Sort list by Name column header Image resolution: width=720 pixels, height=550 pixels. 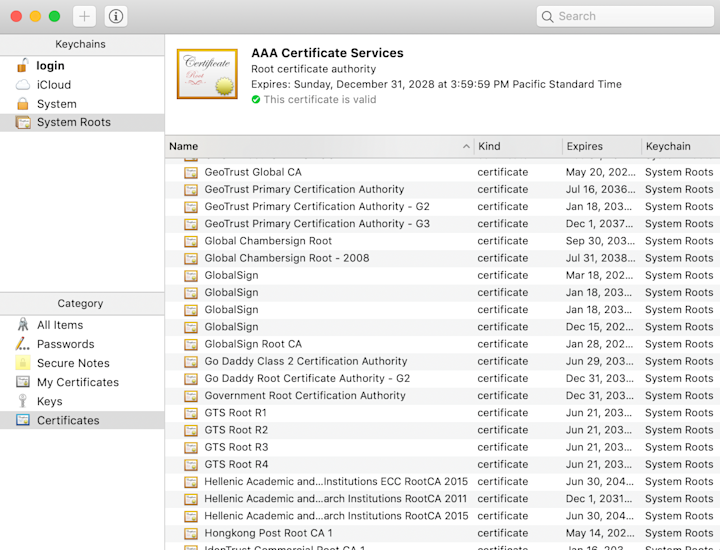coord(320,146)
